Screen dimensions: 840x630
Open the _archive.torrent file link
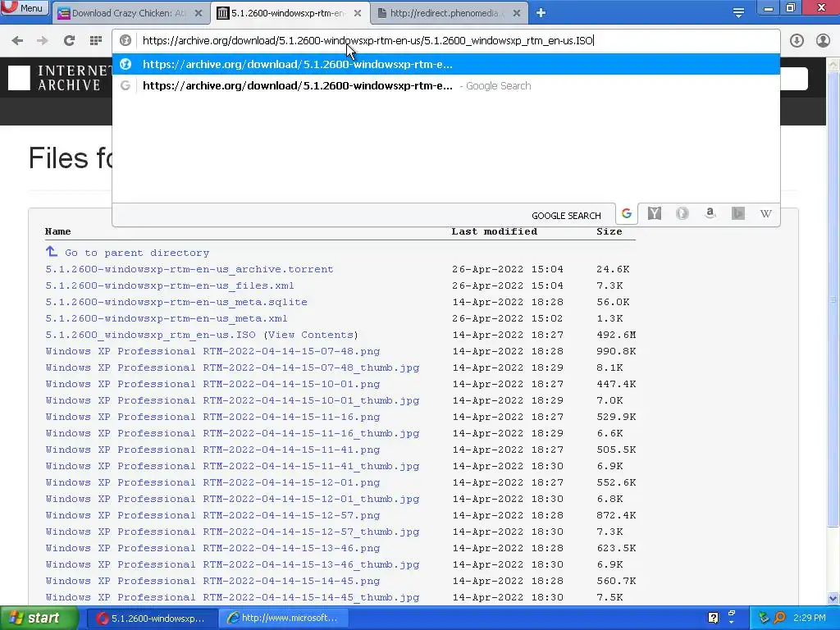coord(189,269)
